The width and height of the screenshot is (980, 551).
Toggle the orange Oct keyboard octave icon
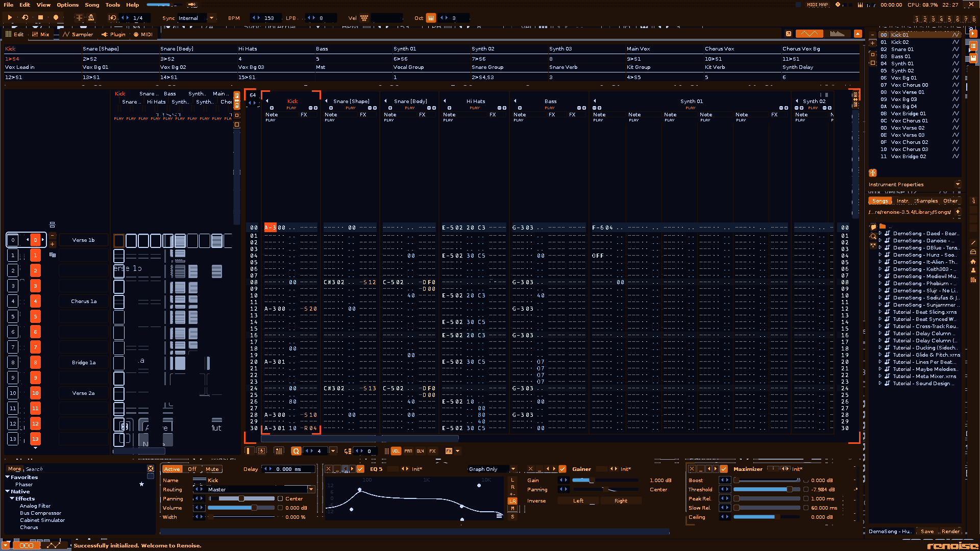[x=431, y=18]
